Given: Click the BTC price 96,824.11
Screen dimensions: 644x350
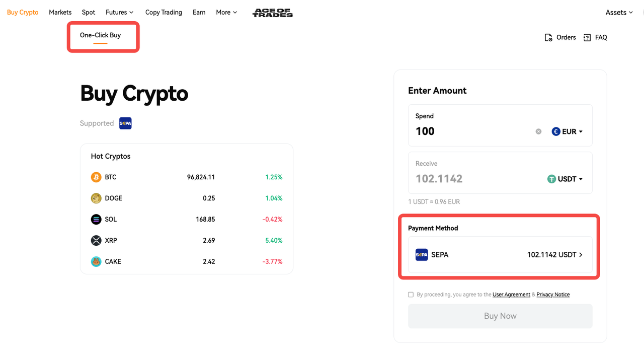Looking at the screenshot, I should click(x=201, y=177).
